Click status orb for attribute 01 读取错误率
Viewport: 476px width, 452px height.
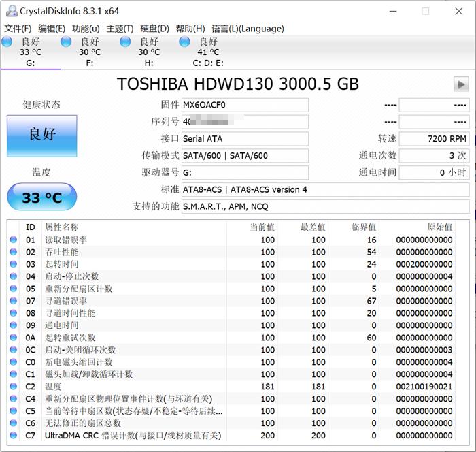tap(13, 240)
